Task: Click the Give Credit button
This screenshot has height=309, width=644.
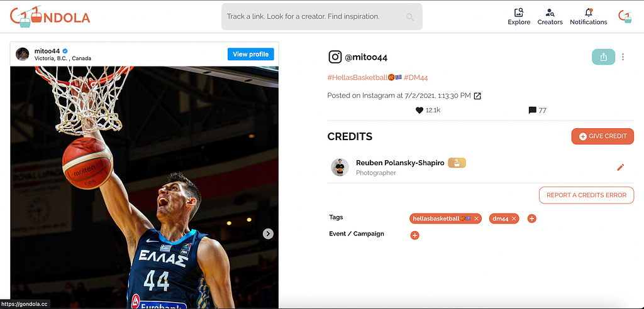Action: point(602,136)
